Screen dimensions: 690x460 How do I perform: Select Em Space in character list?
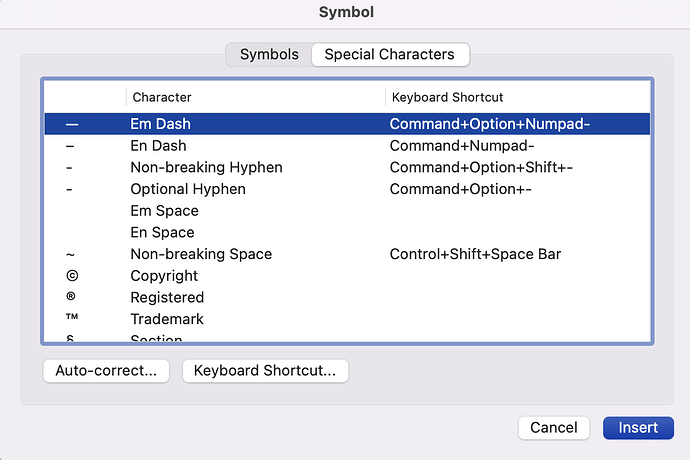[164, 211]
